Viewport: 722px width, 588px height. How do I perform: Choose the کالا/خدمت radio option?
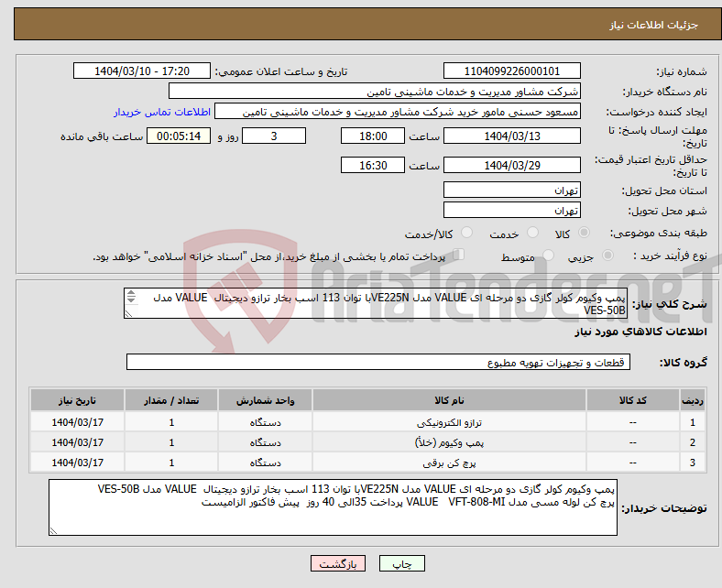click(x=466, y=234)
